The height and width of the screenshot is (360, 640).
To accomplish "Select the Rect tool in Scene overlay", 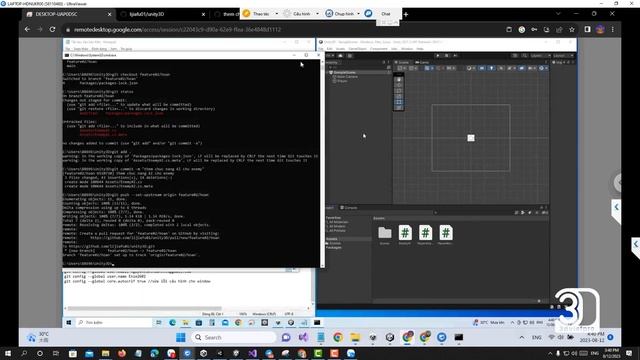I will 399,102.
